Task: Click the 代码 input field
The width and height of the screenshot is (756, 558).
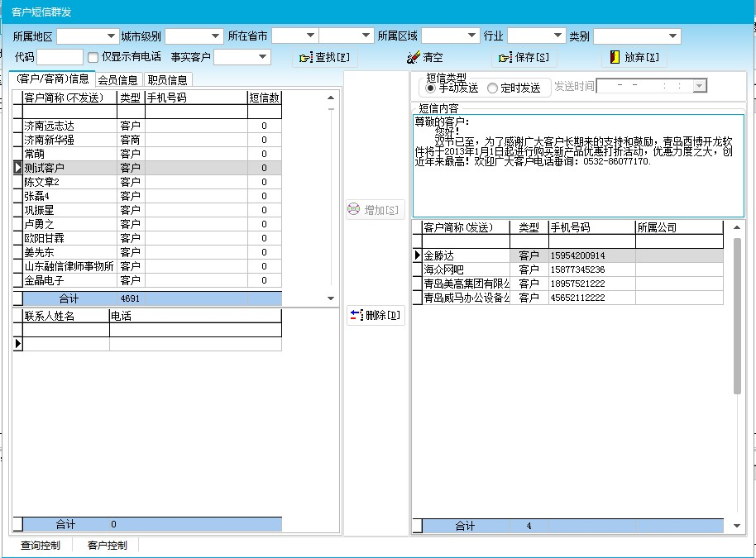Action: (x=60, y=57)
